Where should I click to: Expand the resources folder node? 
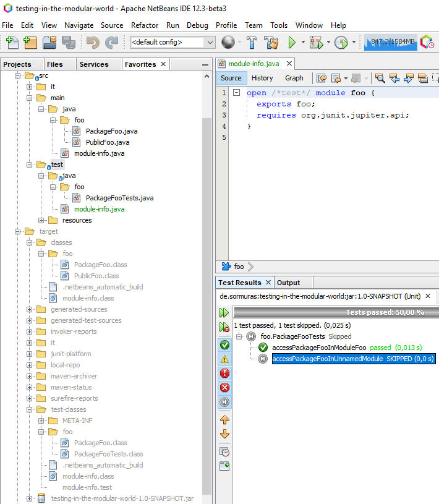(x=41, y=220)
